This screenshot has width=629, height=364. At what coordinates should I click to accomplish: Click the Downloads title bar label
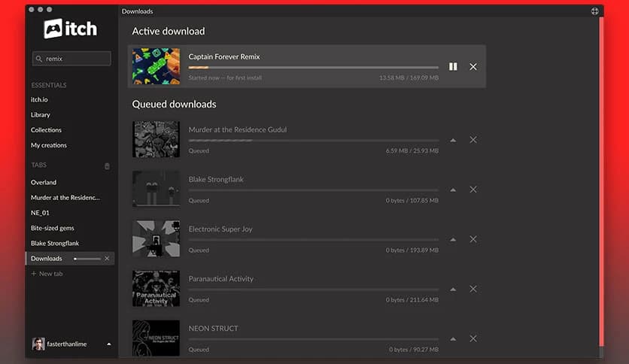[137, 11]
